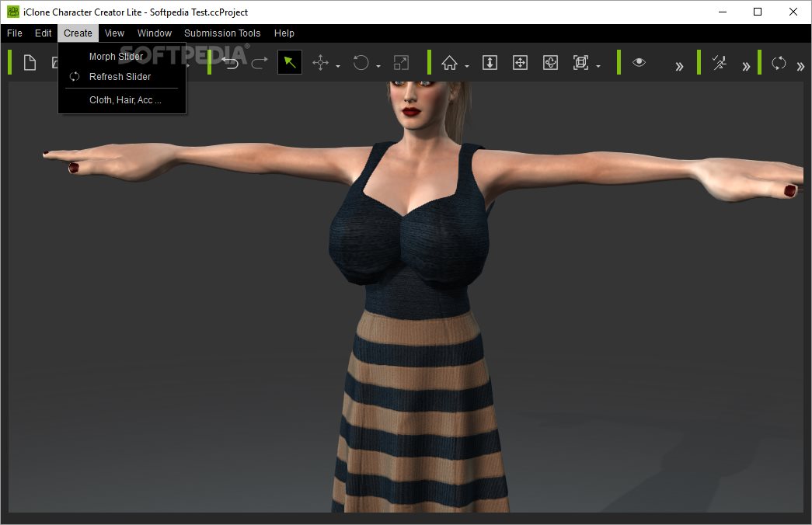Choose the Rotate object tool
This screenshot has height=525, width=812.
click(x=361, y=63)
